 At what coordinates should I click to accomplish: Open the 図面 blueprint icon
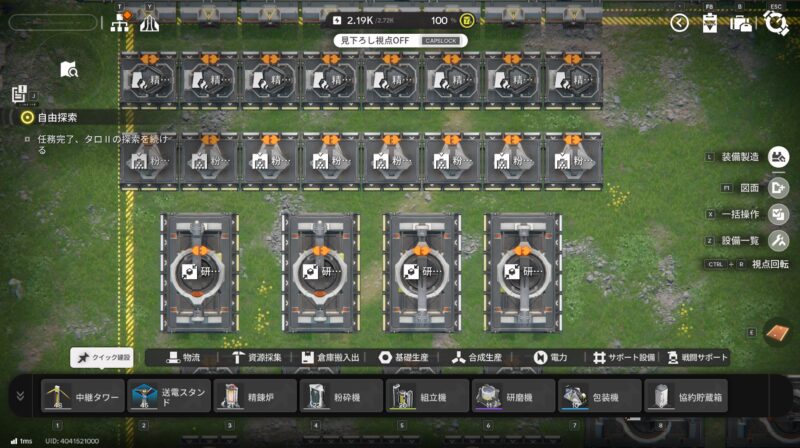point(779,186)
